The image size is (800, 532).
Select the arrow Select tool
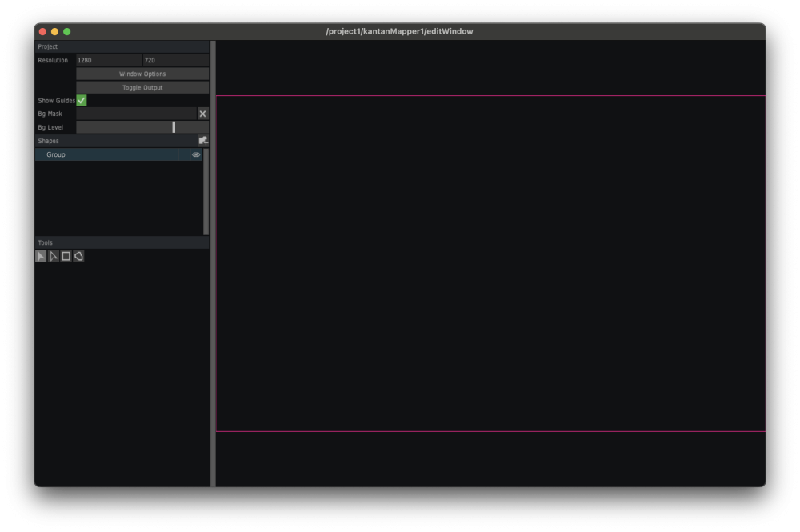click(x=41, y=257)
